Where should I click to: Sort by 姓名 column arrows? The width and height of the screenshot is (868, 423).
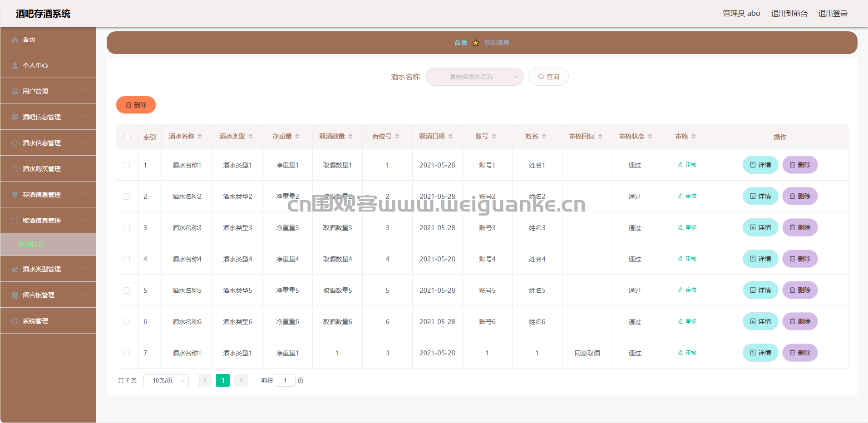click(x=544, y=136)
